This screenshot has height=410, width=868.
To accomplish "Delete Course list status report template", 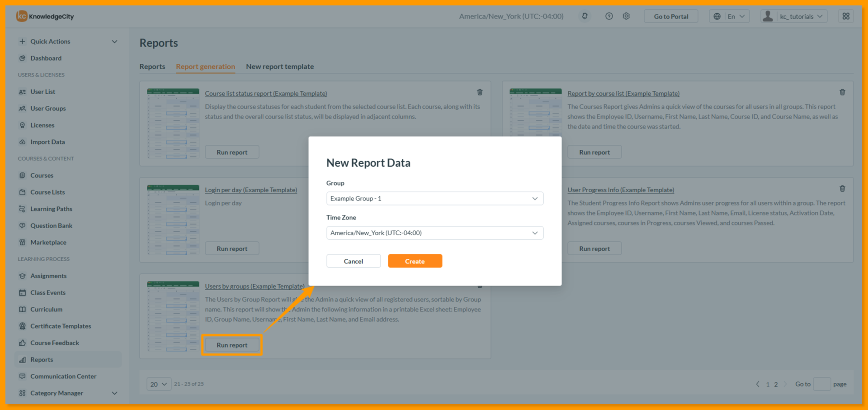I will coord(480,92).
